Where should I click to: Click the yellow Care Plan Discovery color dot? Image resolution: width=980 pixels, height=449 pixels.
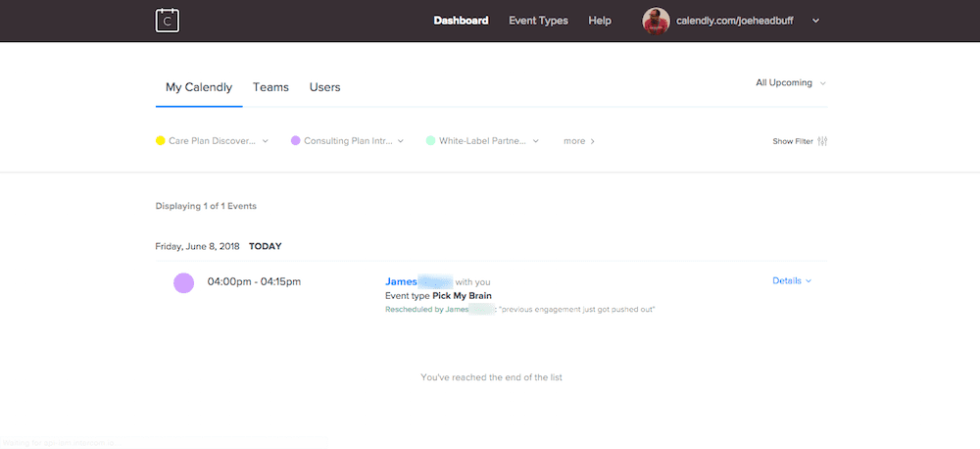click(x=160, y=141)
